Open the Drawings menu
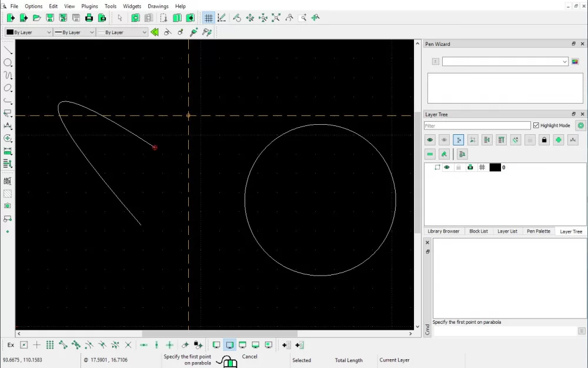The image size is (588, 368). (158, 6)
